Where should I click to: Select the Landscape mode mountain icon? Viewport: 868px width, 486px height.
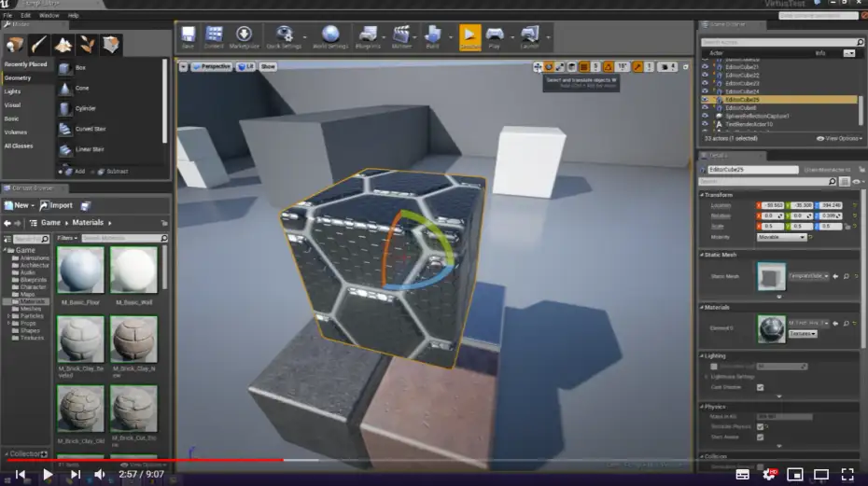coord(63,44)
